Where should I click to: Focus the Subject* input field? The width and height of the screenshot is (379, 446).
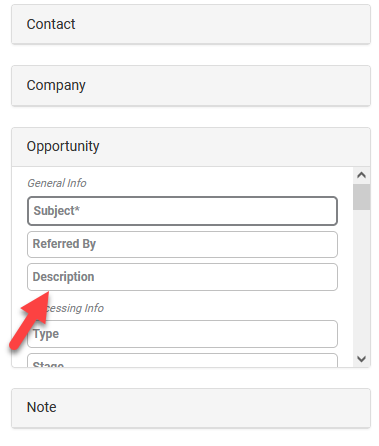click(x=182, y=211)
